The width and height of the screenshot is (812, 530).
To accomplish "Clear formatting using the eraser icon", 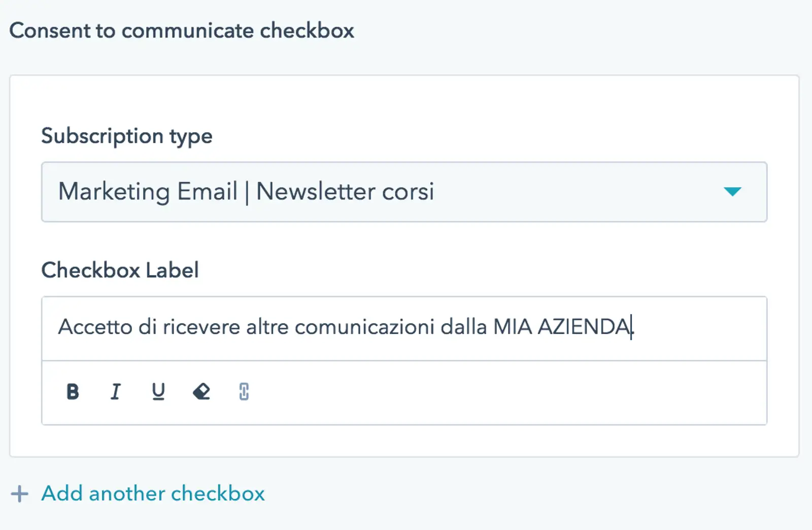I will click(x=201, y=391).
